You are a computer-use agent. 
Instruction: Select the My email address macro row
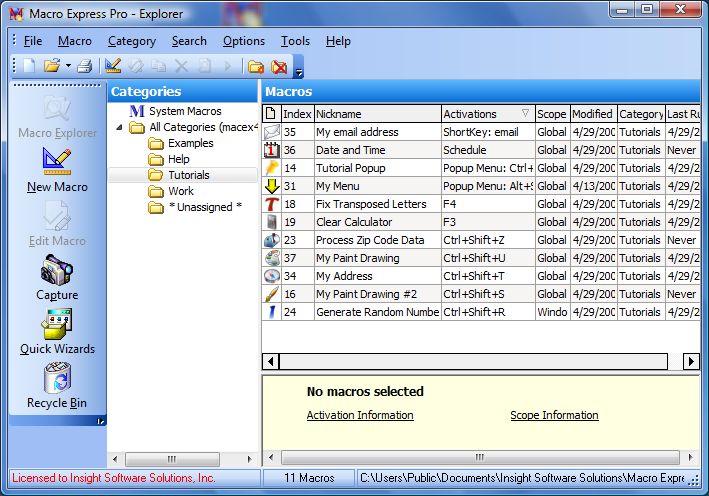(481, 132)
